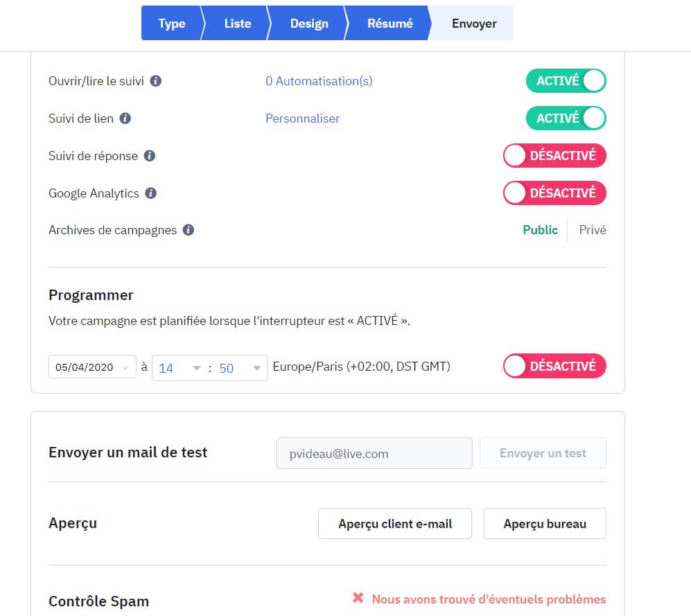691x616 pixels.
Task: Activate the Google Analytics switch
Action: coord(554,193)
